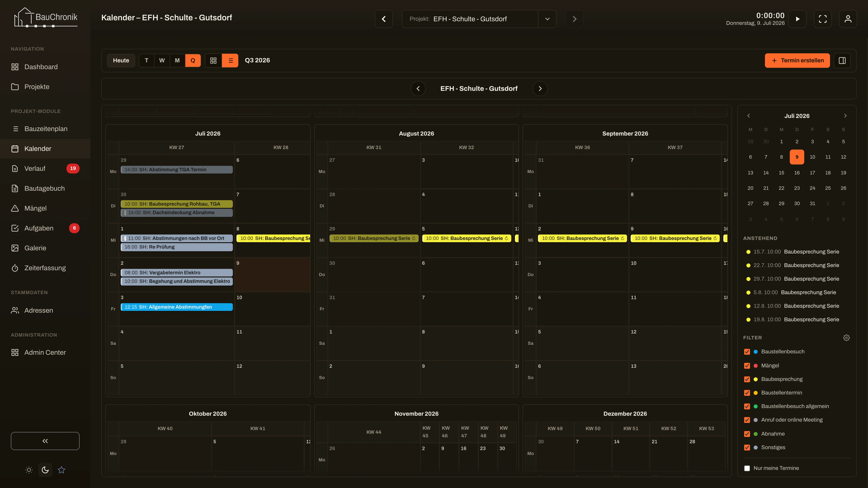Open filter settings gear
Viewport: 868px width, 488px height.
[847, 338]
